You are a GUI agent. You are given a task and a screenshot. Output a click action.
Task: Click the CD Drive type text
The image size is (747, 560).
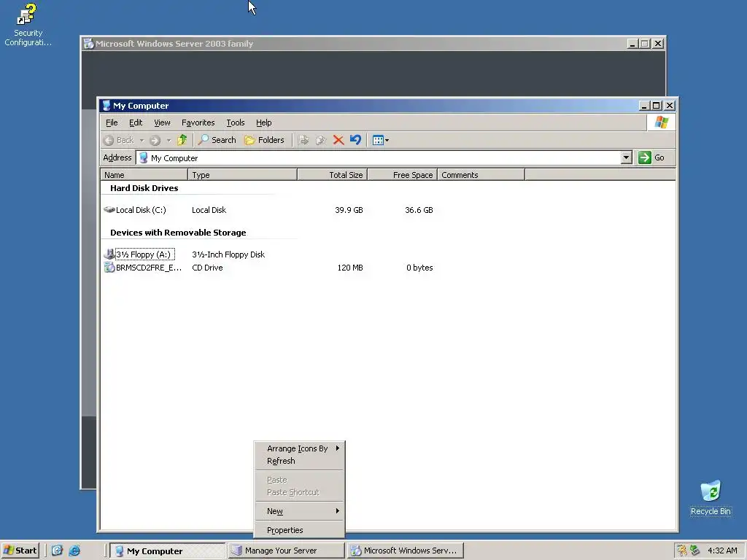(x=207, y=268)
